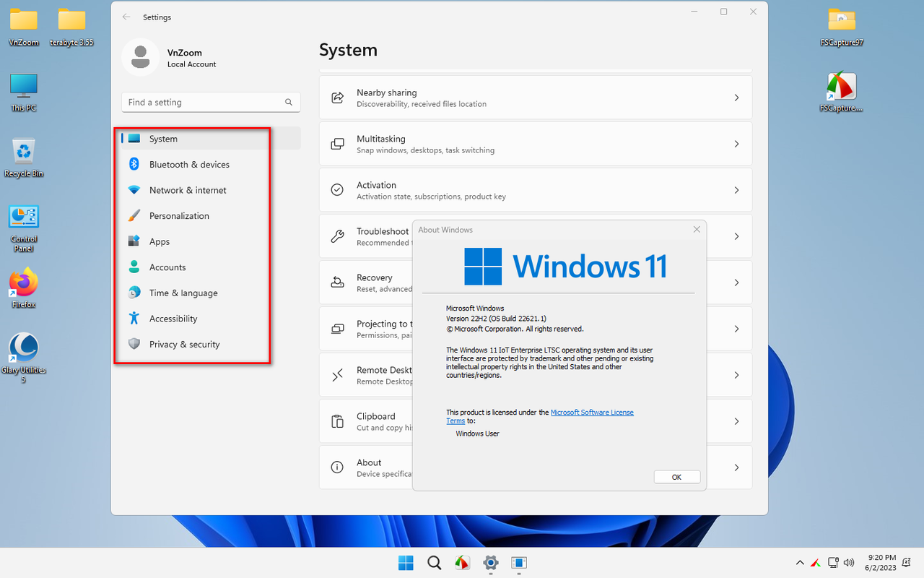Click the VnZoom account avatar

(x=140, y=58)
